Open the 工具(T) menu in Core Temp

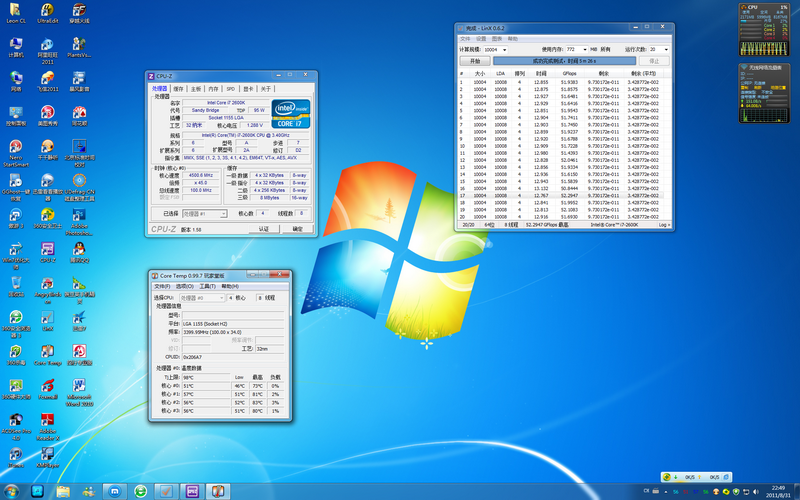[x=208, y=286]
